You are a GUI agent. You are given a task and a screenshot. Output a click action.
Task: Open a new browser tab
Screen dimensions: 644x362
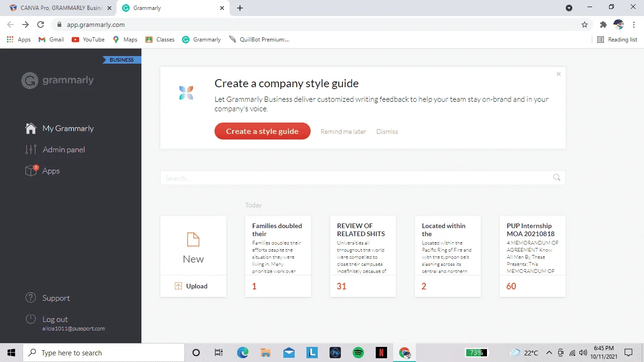coord(240,8)
